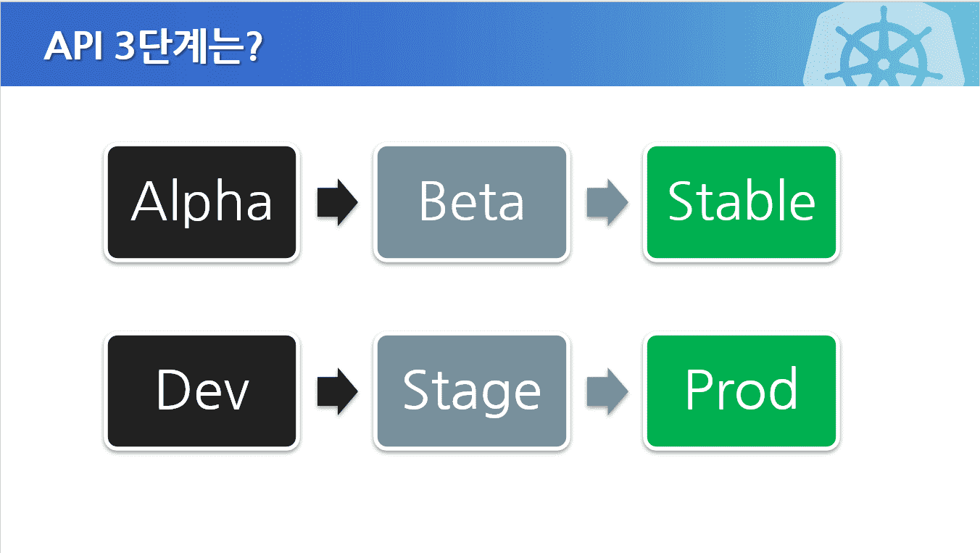980x553 pixels.
Task: Click the blank area between the two rows
Action: (471, 297)
